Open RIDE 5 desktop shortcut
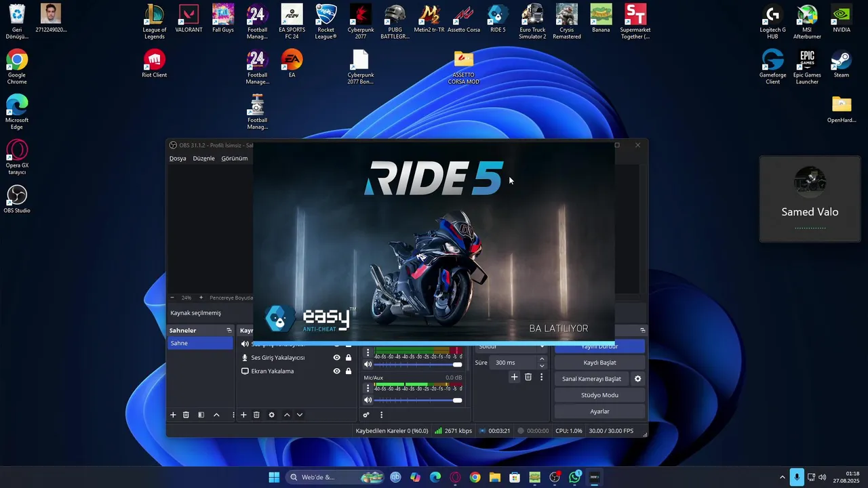Image resolution: width=868 pixels, height=488 pixels. [x=498, y=18]
